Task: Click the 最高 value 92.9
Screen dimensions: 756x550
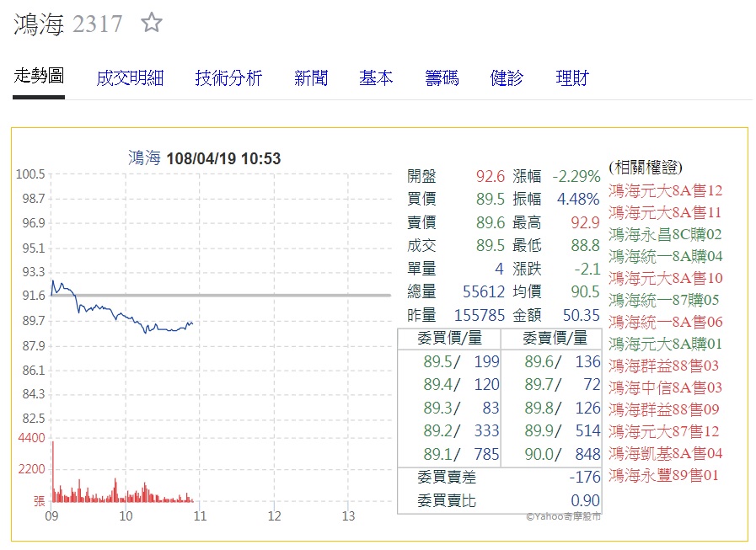Action: pos(585,222)
